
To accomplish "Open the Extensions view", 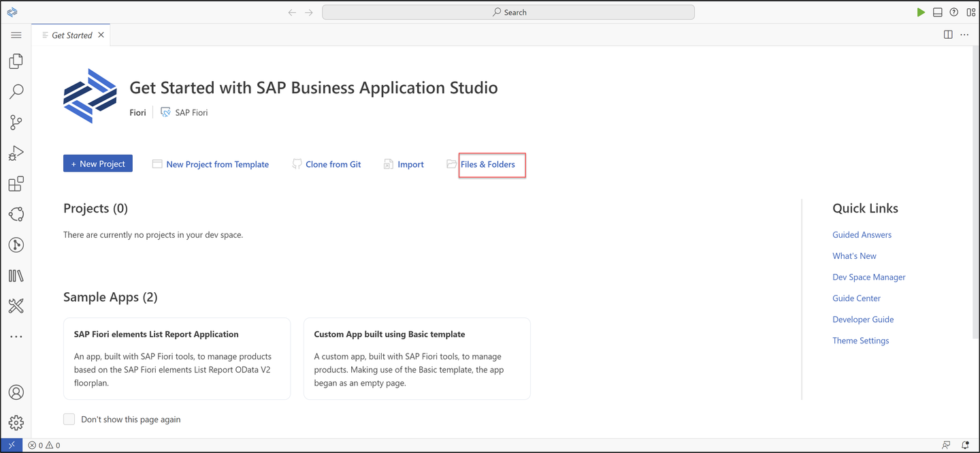I will click(x=16, y=184).
